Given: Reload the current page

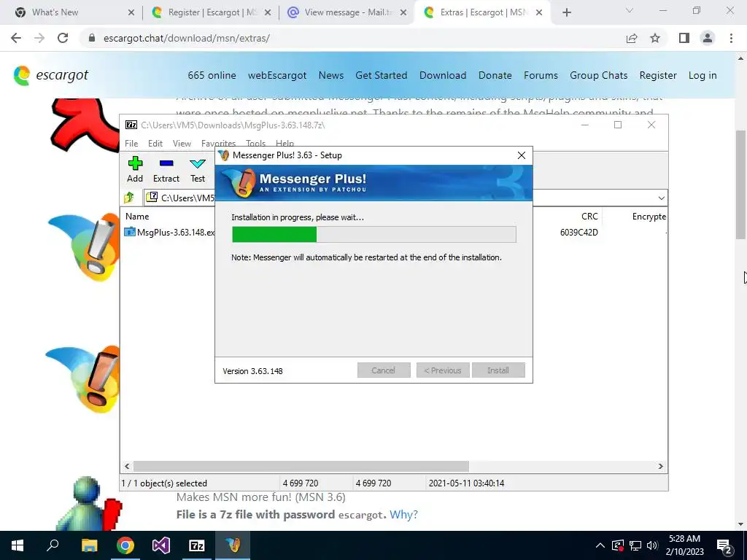Looking at the screenshot, I should click(x=63, y=38).
